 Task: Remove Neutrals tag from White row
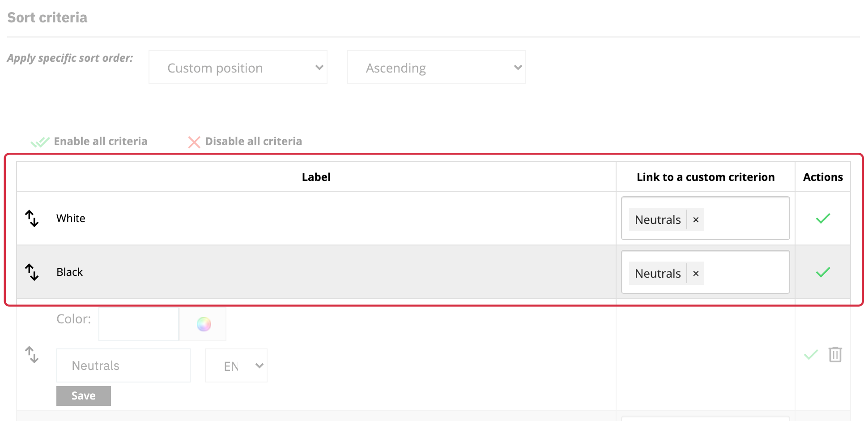[x=696, y=220]
